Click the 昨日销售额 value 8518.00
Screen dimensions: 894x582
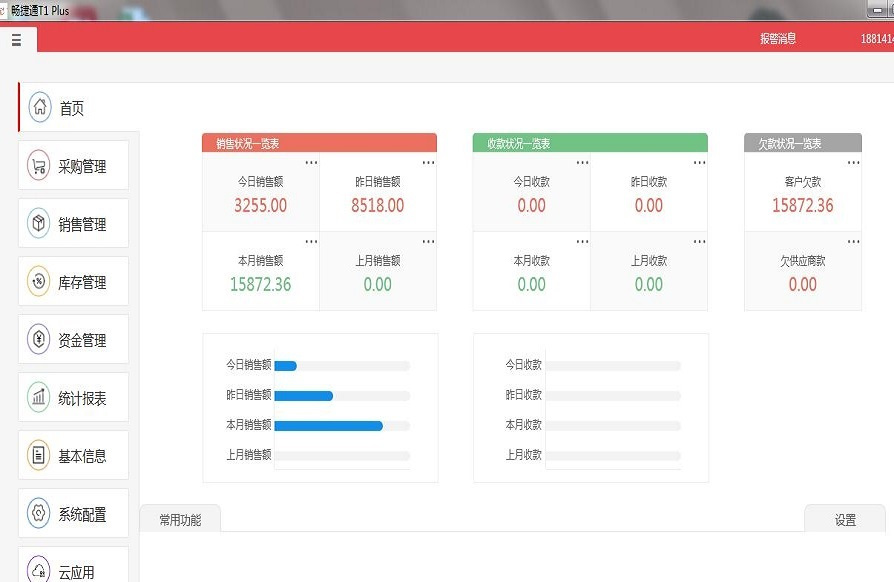point(377,205)
